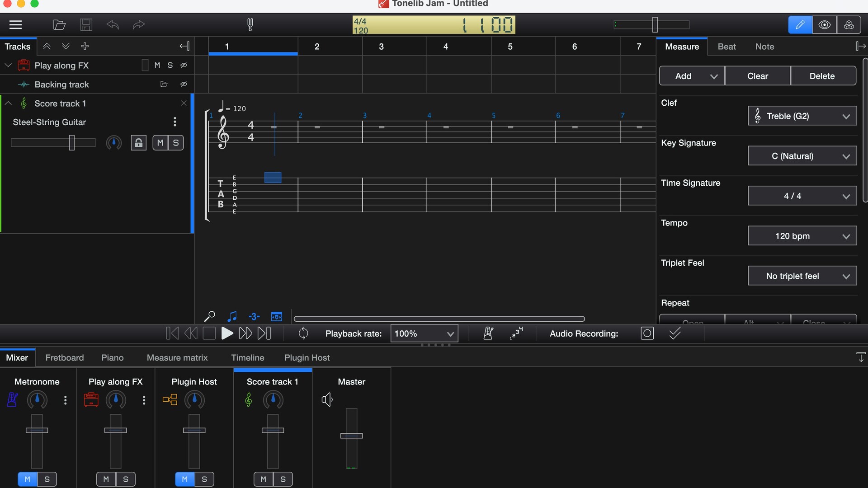Fast forward one measure

tap(245, 334)
